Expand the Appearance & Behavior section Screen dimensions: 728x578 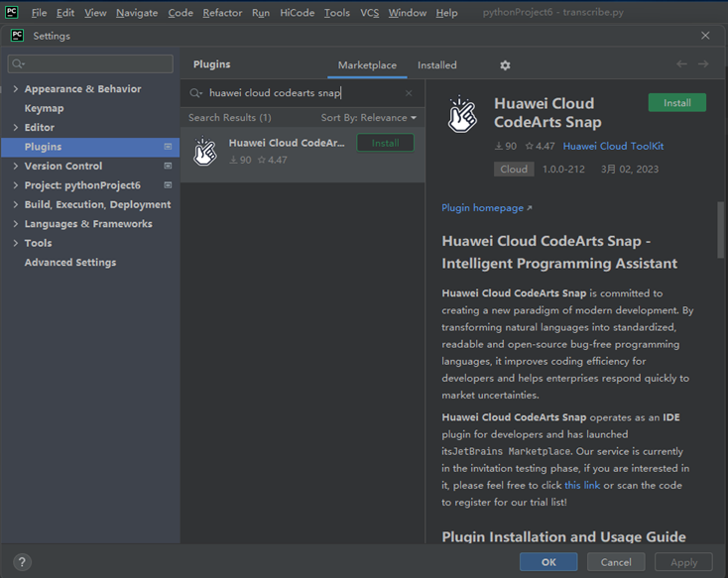[16, 89]
